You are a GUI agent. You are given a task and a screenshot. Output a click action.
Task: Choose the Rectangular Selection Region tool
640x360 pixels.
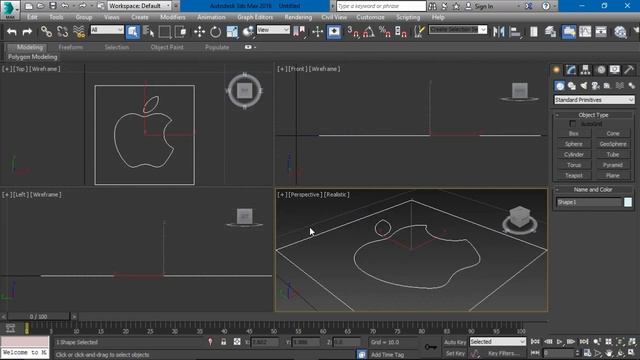click(x=164, y=32)
